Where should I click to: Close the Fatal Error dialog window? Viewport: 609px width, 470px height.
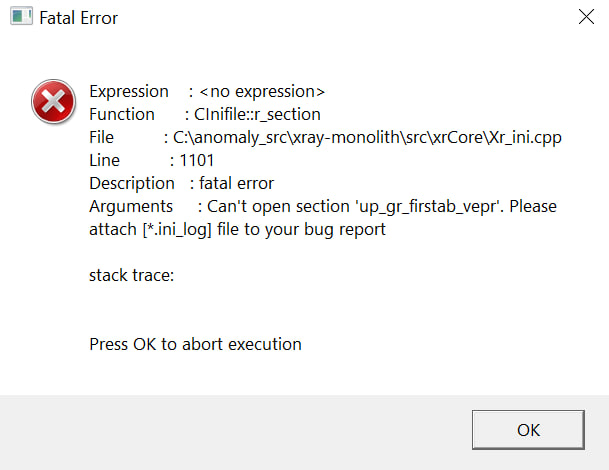[x=587, y=17]
